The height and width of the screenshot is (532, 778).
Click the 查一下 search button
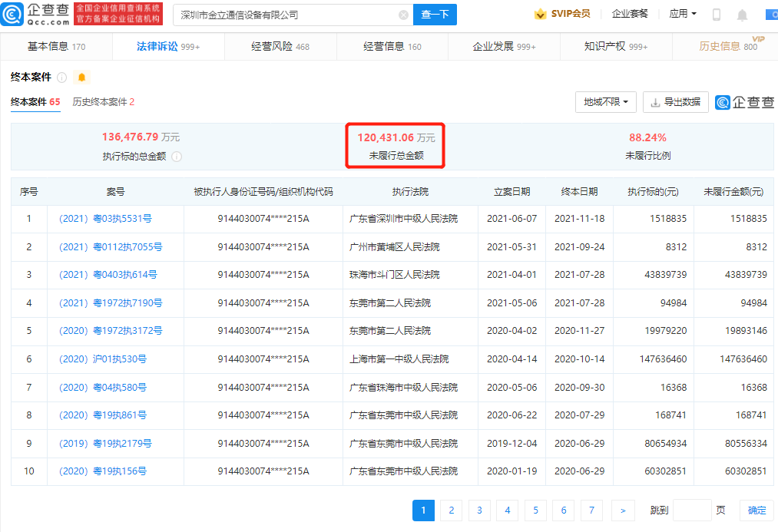435,15
